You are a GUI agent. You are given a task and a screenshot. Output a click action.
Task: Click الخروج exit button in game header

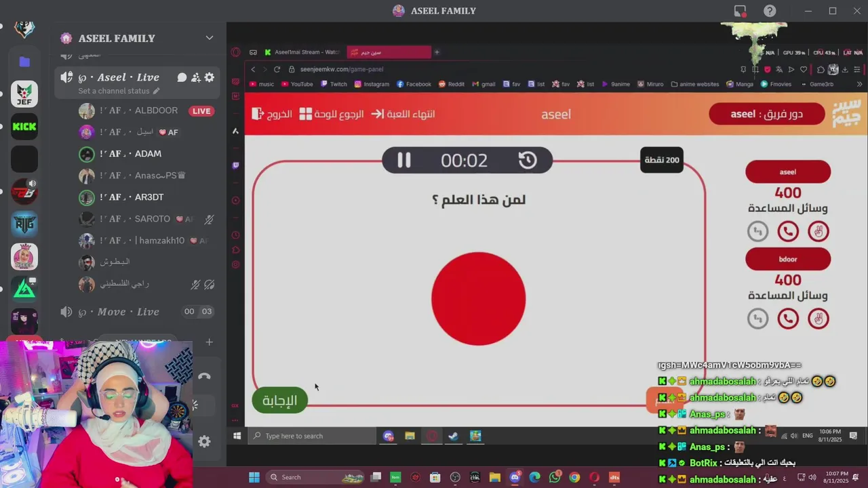tap(272, 114)
